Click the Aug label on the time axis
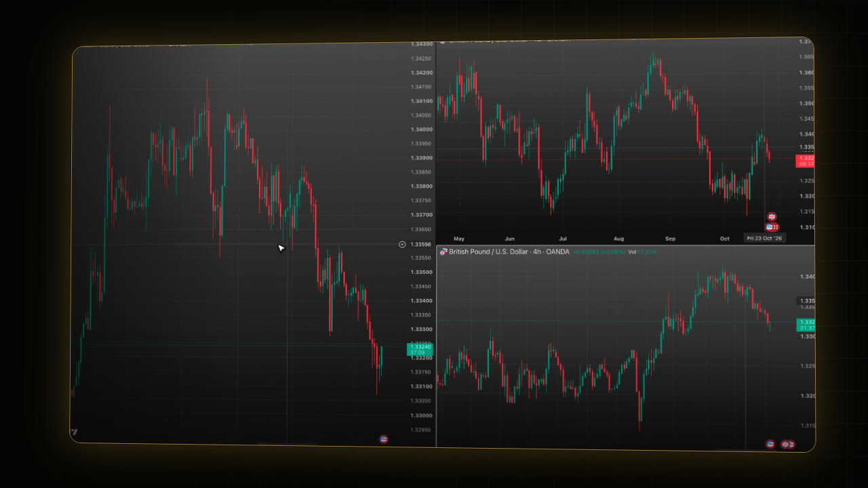 click(618, 239)
